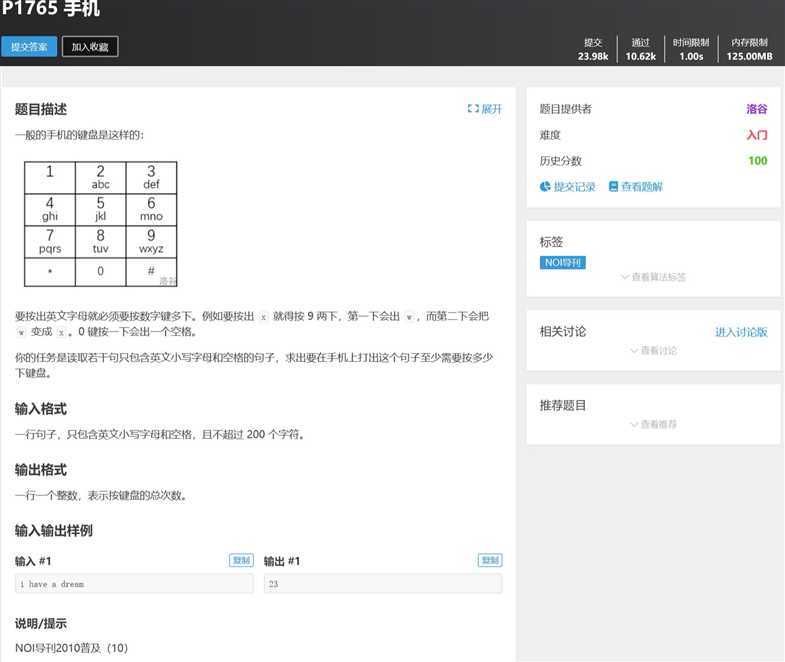Click the 内存限制 125.00MB statistic
This screenshot has width=785, height=662.
pos(749,50)
